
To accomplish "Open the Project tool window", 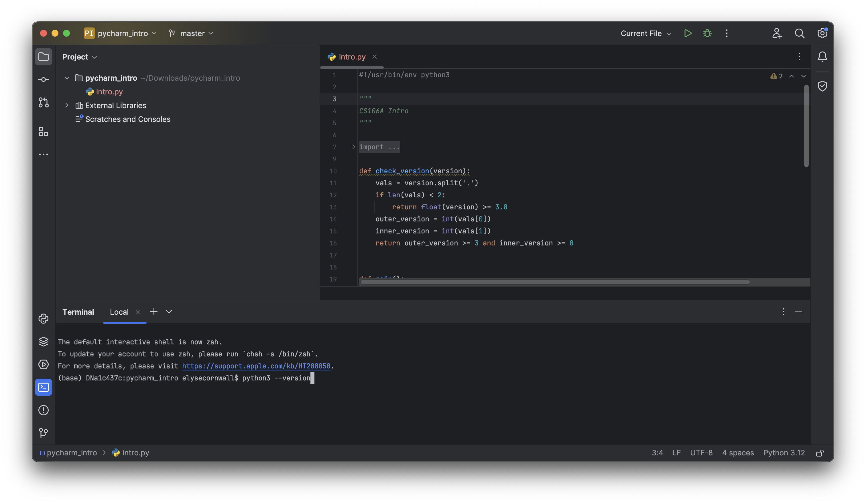I will [44, 56].
